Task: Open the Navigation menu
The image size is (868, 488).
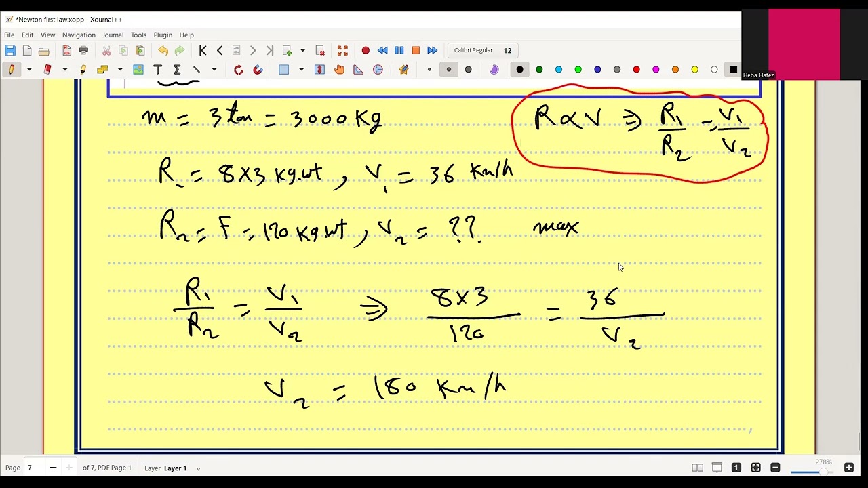Action: click(79, 35)
